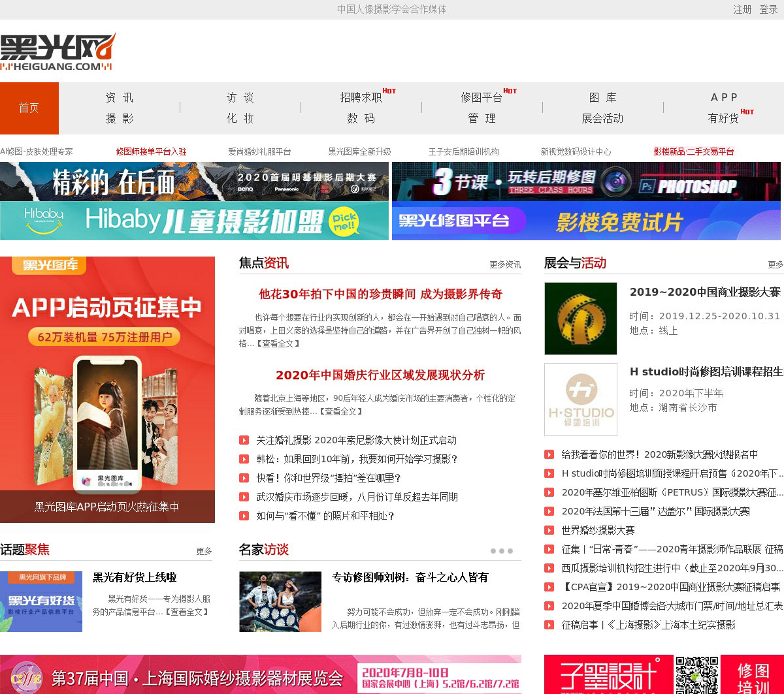Open the 登录 login link
The height and width of the screenshot is (694, 784).
768,9
